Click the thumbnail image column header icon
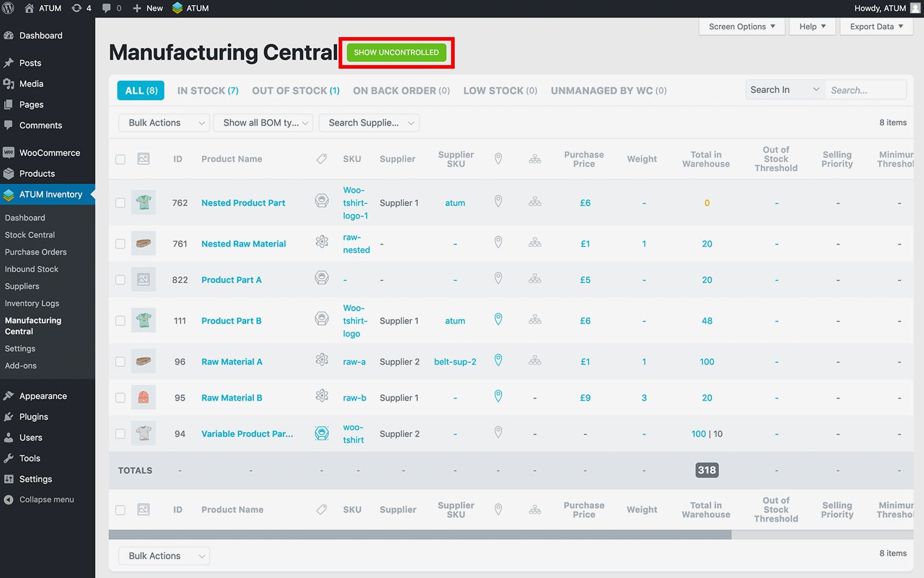924x578 pixels. pyautogui.click(x=143, y=159)
